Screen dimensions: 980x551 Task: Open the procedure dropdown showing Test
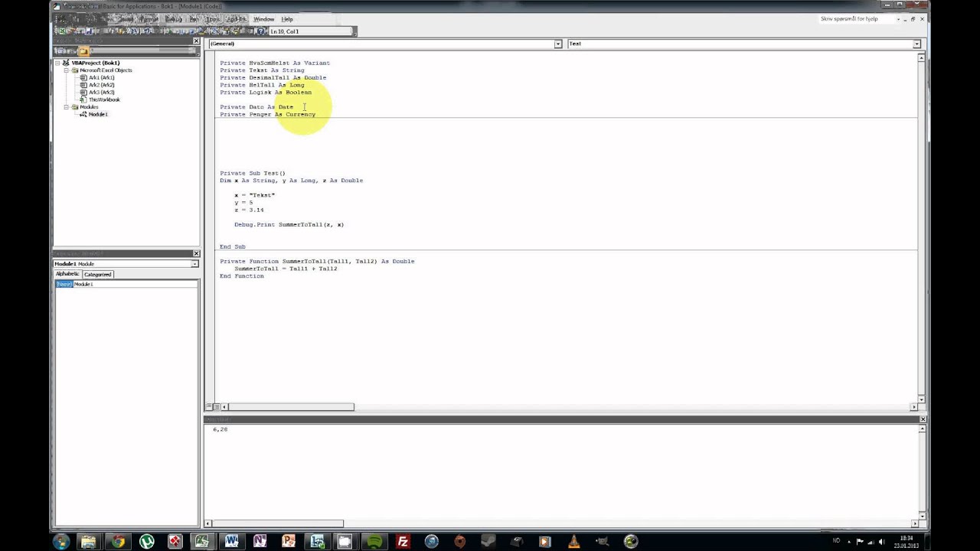(x=916, y=44)
